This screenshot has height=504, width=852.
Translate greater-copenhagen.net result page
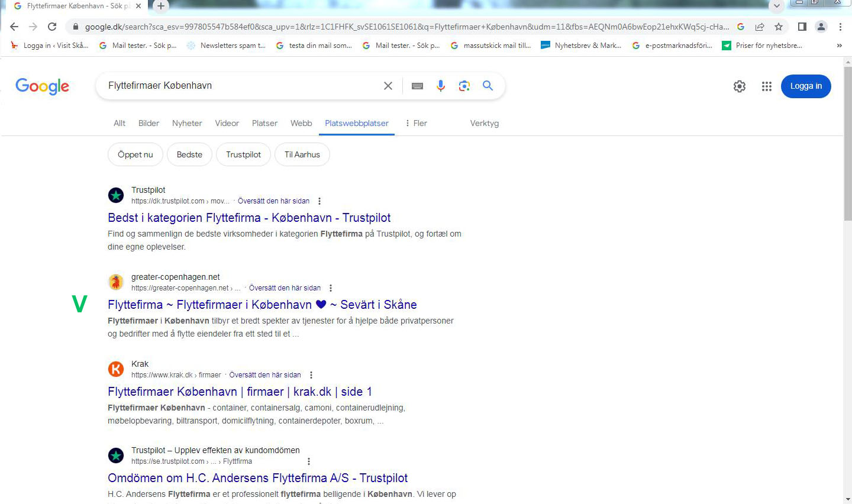coord(285,288)
